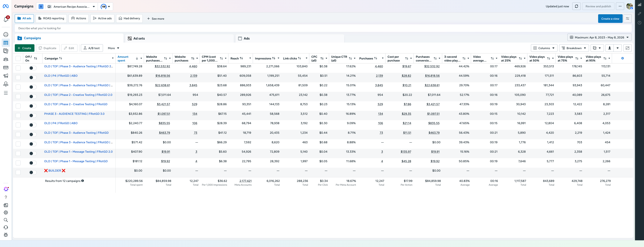Screen dimensions: 644x247
Task: Click the green Create button
Action: click(x=24, y=48)
